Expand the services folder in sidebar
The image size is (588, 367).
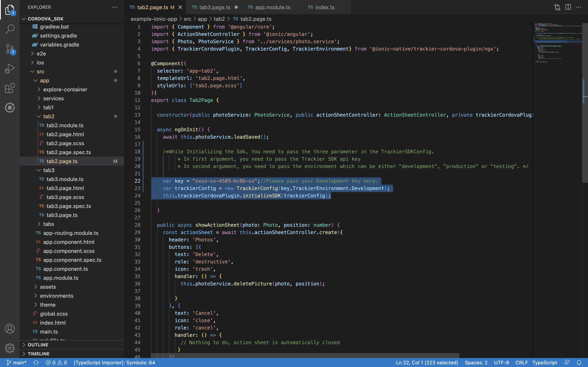click(53, 98)
